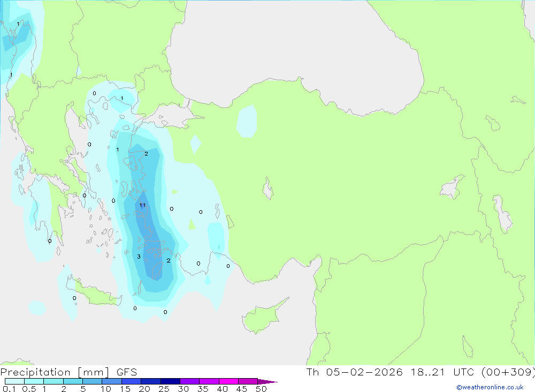Image resolution: width=535 pixels, height=392 pixels.
Task: Click the 'Th 05-02-2026' date text
Action: 354,372
